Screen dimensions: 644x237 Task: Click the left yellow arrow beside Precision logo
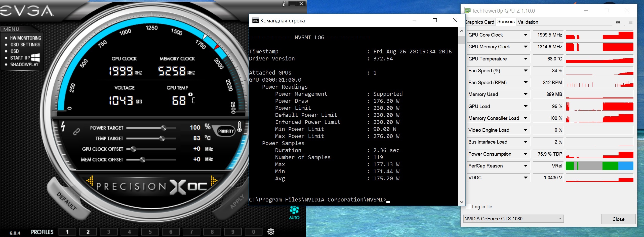coord(90,180)
